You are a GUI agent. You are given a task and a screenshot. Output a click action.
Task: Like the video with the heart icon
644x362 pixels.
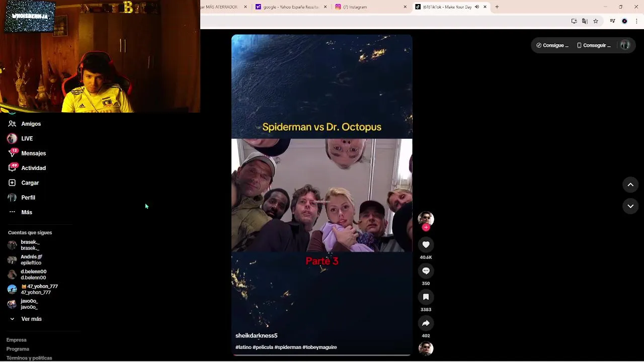point(426,244)
